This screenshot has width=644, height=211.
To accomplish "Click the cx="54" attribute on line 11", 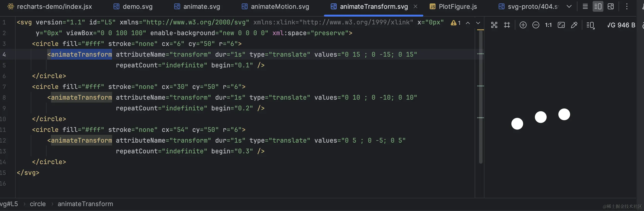I will [x=175, y=129].
